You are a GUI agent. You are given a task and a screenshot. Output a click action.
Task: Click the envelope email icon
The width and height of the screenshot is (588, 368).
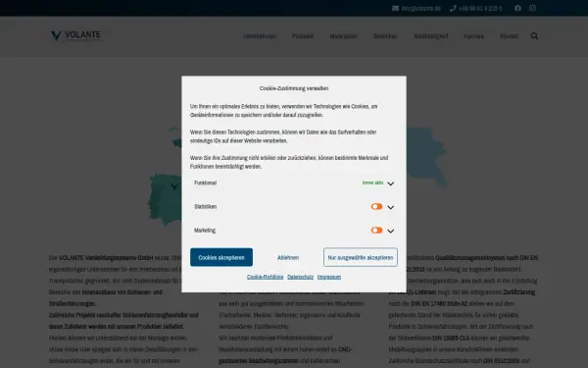[x=395, y=8]
